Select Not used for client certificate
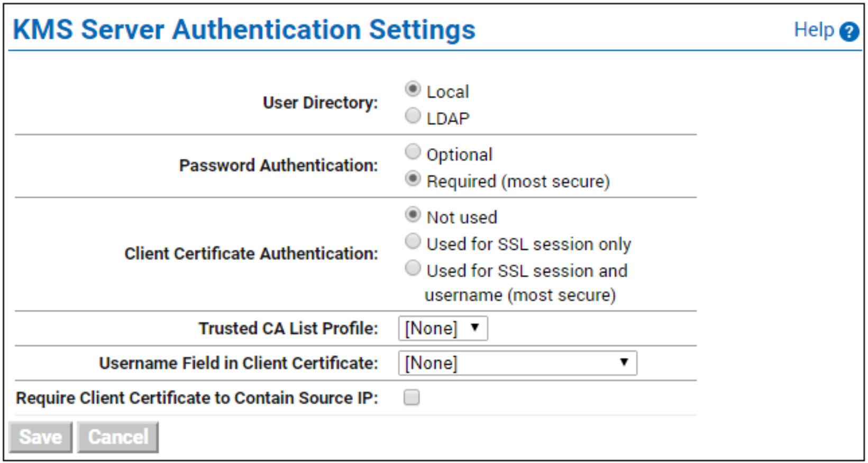This screenshot has height=463, width=868. (413, 214)
